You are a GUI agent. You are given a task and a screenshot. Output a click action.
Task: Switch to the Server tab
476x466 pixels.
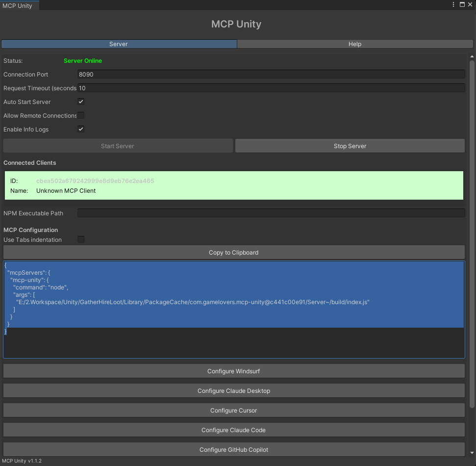(119, 44)
